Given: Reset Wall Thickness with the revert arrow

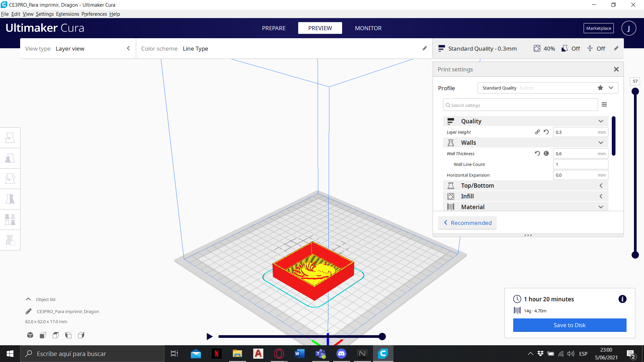Looking at the screenshot, I should (537, 154).
